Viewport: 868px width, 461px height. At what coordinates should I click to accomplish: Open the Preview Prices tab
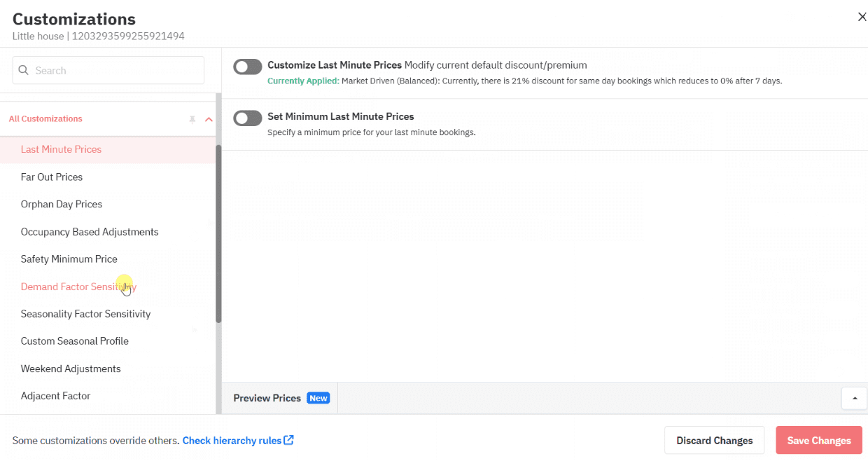click(267, 397)
